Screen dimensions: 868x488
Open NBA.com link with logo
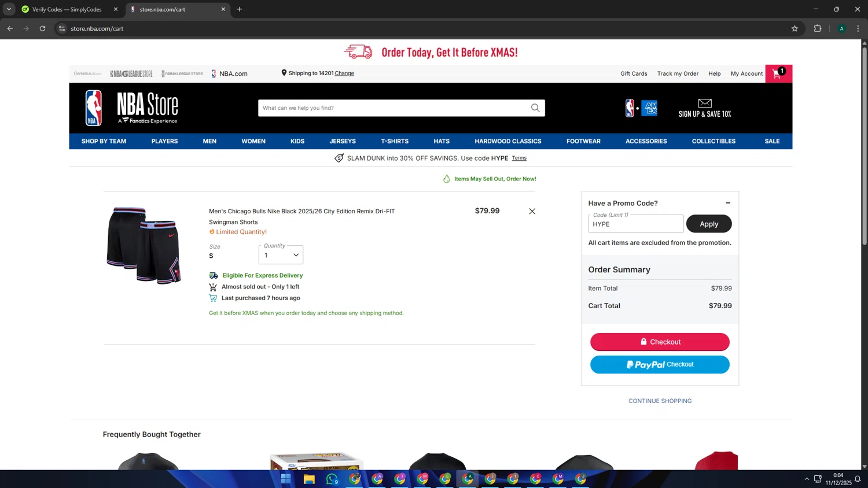(230, 73)
